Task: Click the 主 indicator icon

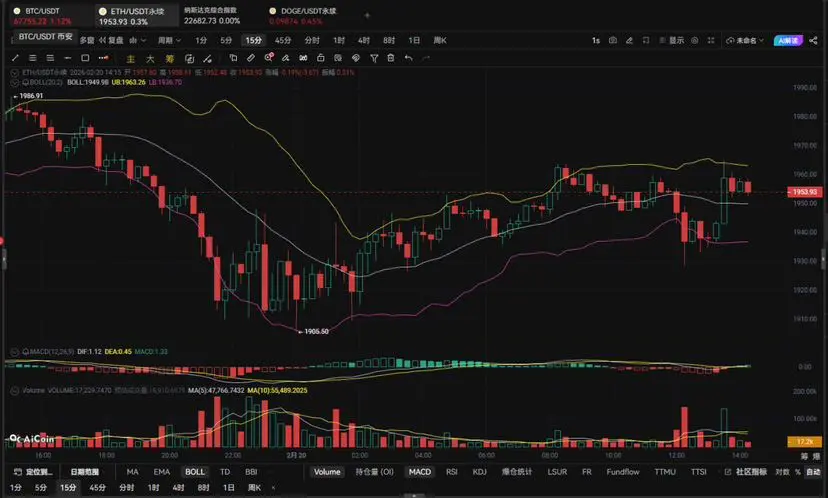Action: point(131,59)
